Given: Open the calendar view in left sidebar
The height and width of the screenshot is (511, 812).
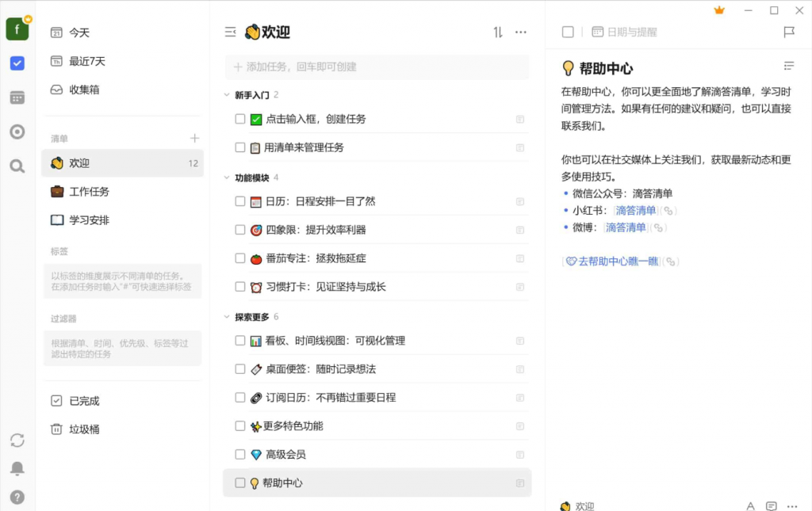Looking at the screenshot, I should point(17,97).
